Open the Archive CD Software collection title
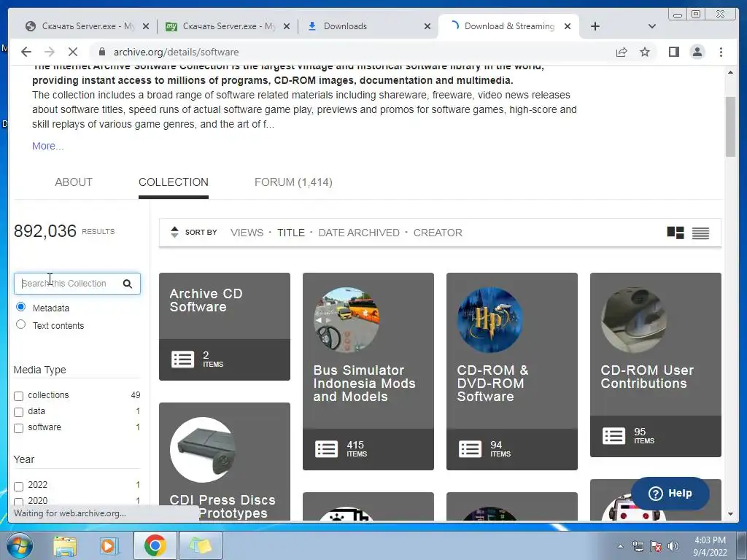The height and width of the screenshot is (560, 747). [x=206, y=300]
